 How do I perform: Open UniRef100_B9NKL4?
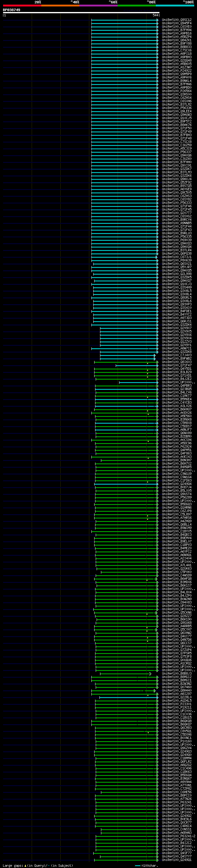point(176,81)
